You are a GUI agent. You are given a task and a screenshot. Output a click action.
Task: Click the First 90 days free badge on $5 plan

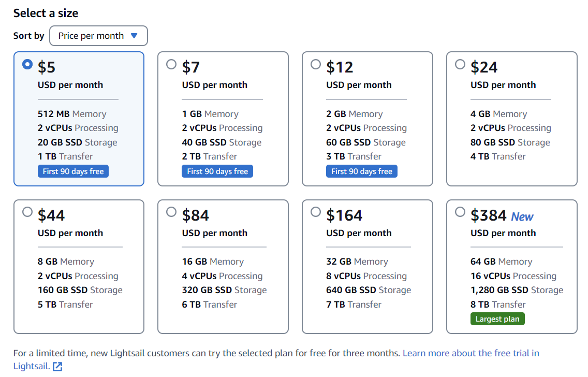tap(73, 171)
